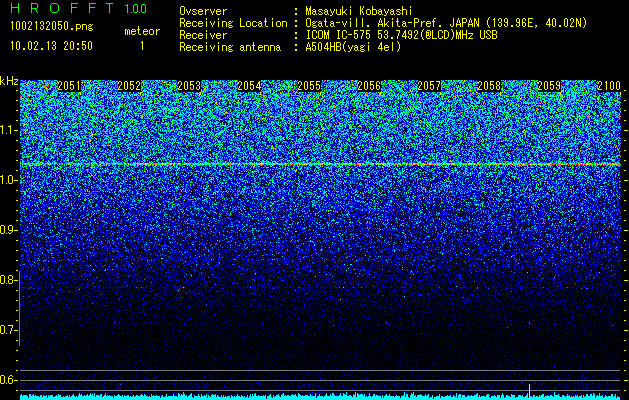Click the 2100 time marker
The width and height of the screenshot is (629, 400).
coord(609,86)
